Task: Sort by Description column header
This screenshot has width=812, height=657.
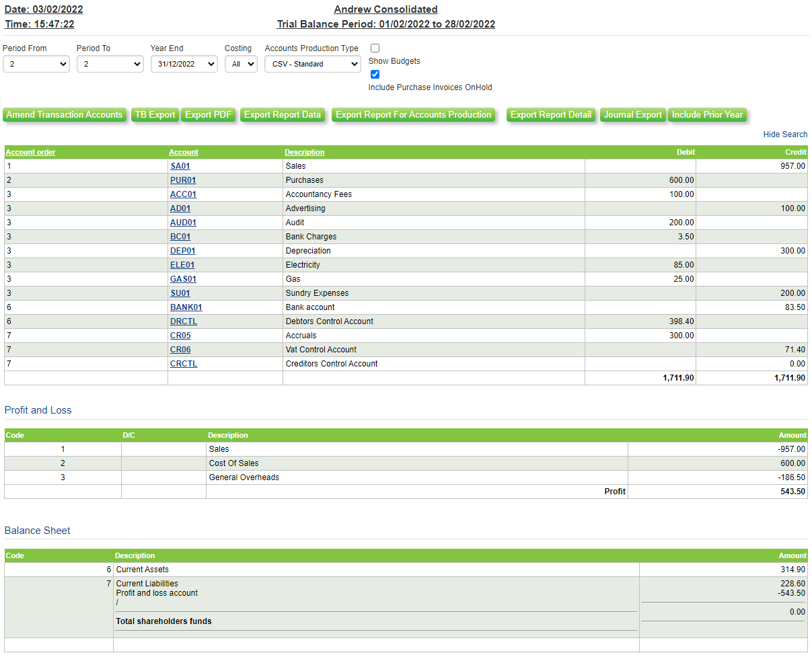Action: (x=305, y=152)
